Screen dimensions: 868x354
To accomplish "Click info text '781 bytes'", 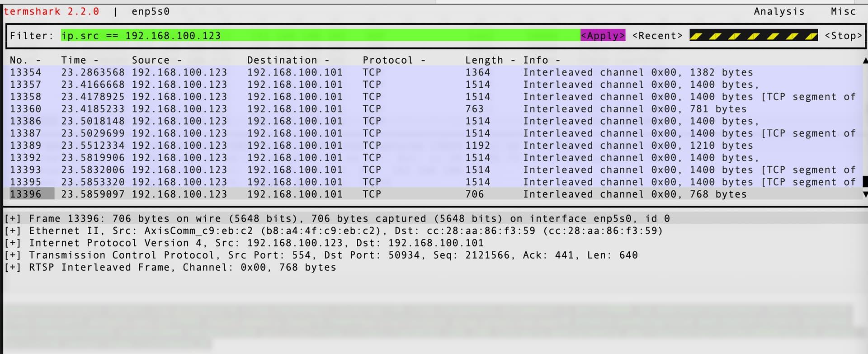I will coord(718,109).
